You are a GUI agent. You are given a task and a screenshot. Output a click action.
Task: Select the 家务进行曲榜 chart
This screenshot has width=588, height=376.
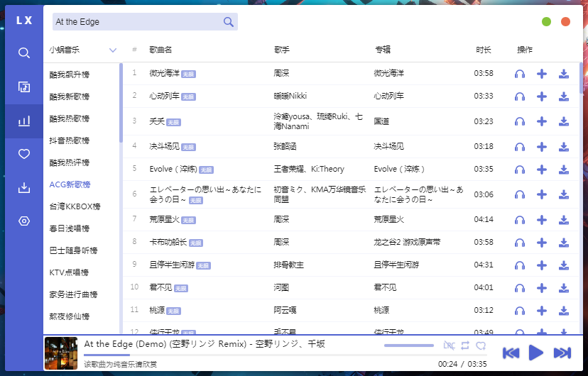pyautogui.click(x=74, y=294)
